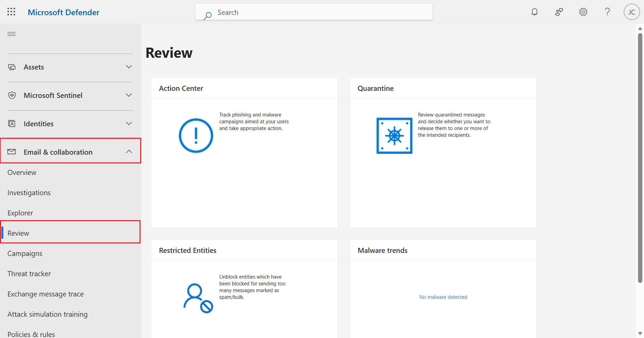Click the scrollbar down arrow
Image resolution: width=644 pixels, height=338 pixels.
click(640, 334)
